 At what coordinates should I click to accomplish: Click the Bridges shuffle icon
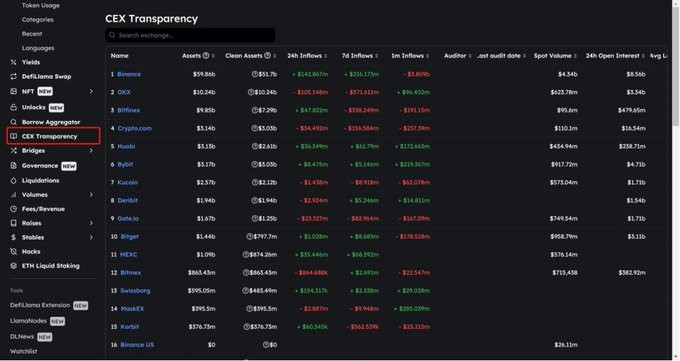13,151
